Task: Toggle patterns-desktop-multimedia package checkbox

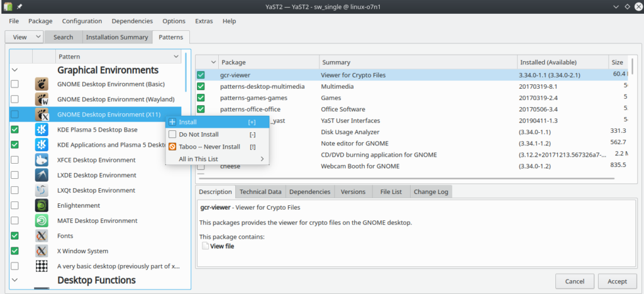Action: 201,87
